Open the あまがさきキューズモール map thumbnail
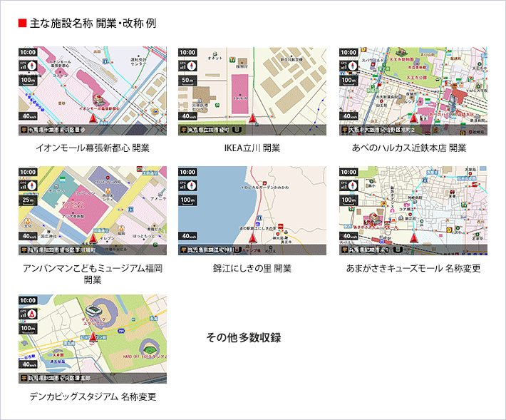Viewport: 506px width, 420px height. point(413,210)
